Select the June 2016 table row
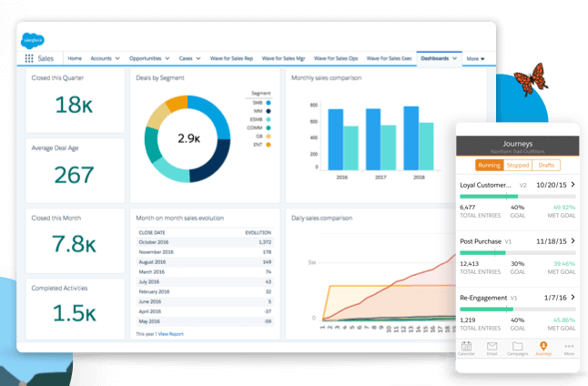The width and height of the screenshot is (588, 386). (205, 301)
